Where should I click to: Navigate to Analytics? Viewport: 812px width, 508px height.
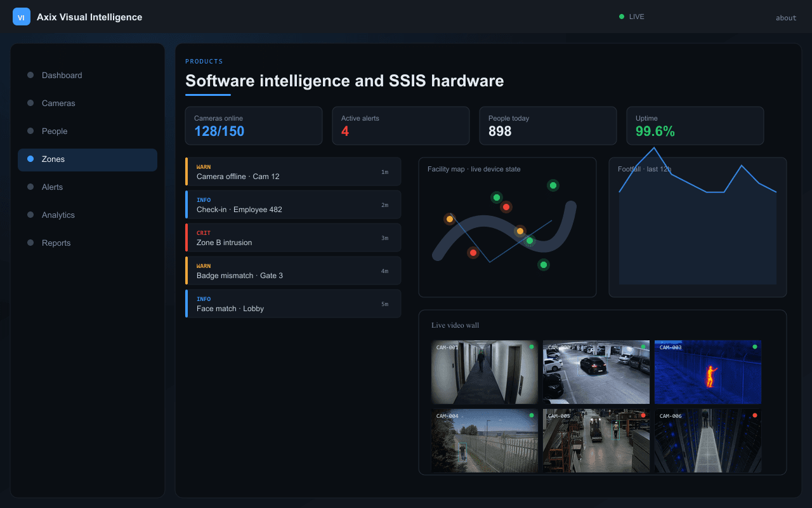pos(88,215)
